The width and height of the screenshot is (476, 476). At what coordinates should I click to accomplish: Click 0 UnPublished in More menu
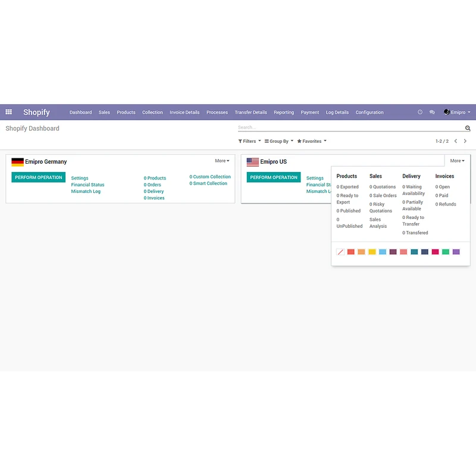point(349,223)
